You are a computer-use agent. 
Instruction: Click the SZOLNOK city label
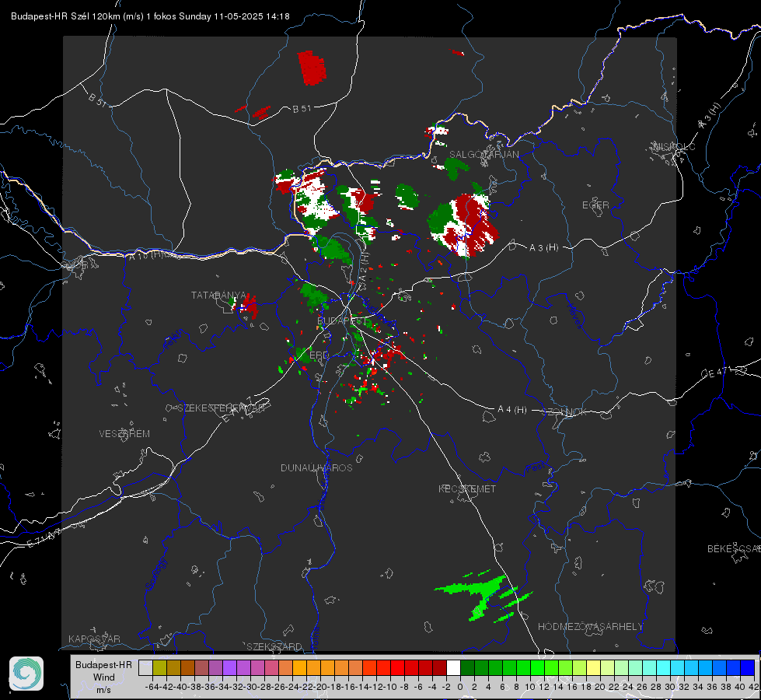[x=564, y=412]
